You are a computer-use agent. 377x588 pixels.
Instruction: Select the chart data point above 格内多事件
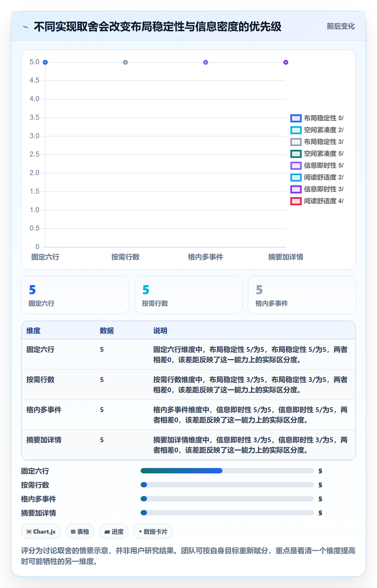tap(206, 62)
